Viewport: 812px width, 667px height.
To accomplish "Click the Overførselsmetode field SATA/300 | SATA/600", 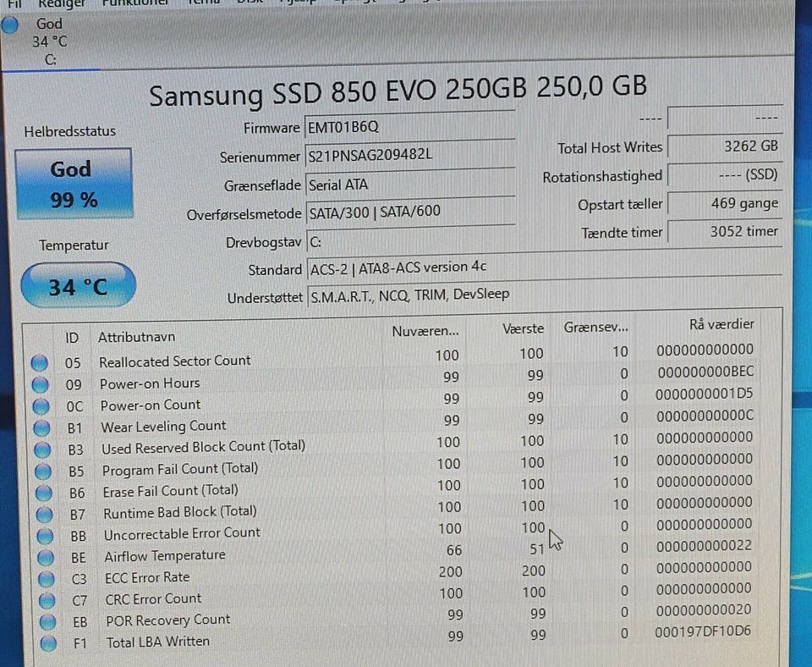I will click(x=411, y=212).
